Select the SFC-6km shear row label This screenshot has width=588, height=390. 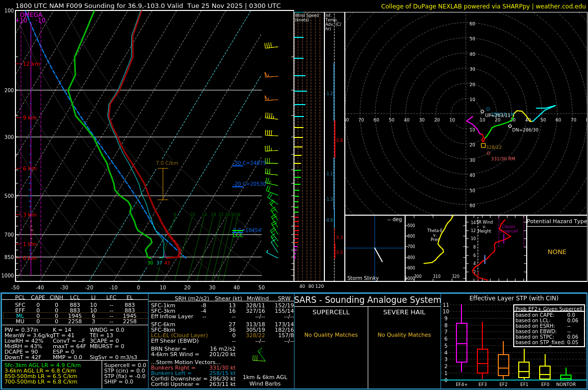(x=163, y=324)
